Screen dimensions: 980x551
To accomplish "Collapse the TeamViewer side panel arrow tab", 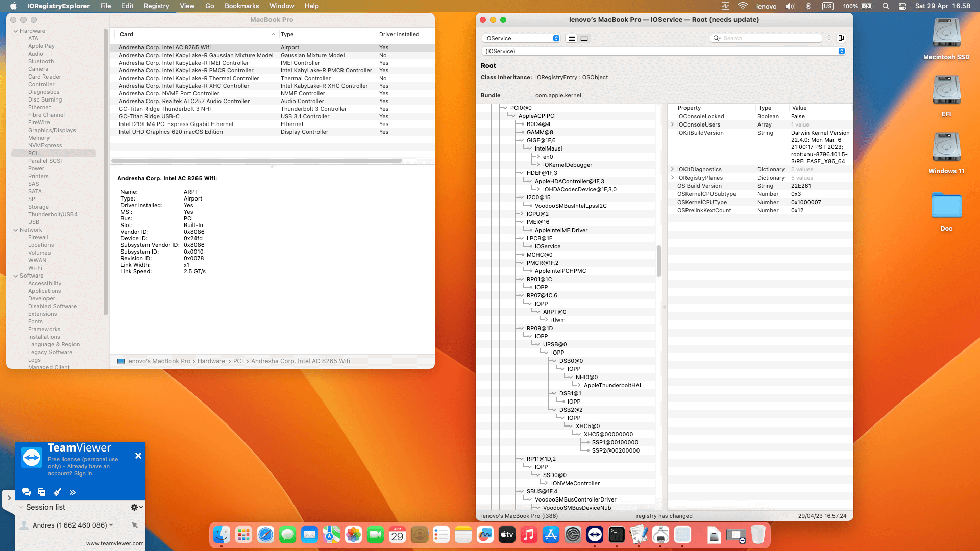I will click(9, 498).
